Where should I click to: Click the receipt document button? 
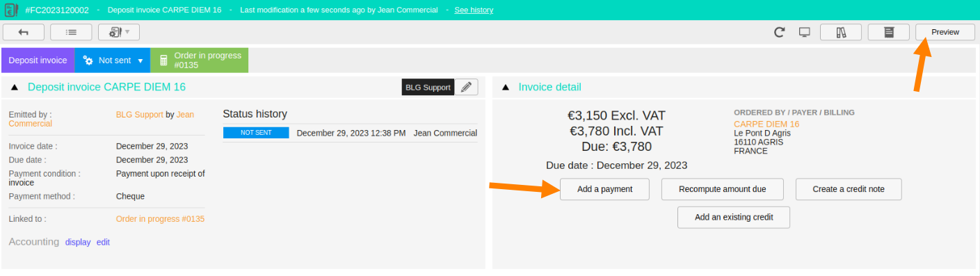(x=889, y=32)
